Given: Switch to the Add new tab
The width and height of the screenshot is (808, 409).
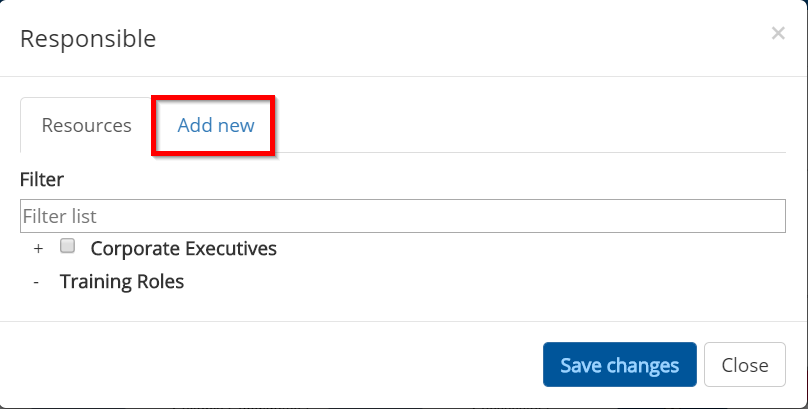Looking at the screenshot, I should (x=216, y=126).
